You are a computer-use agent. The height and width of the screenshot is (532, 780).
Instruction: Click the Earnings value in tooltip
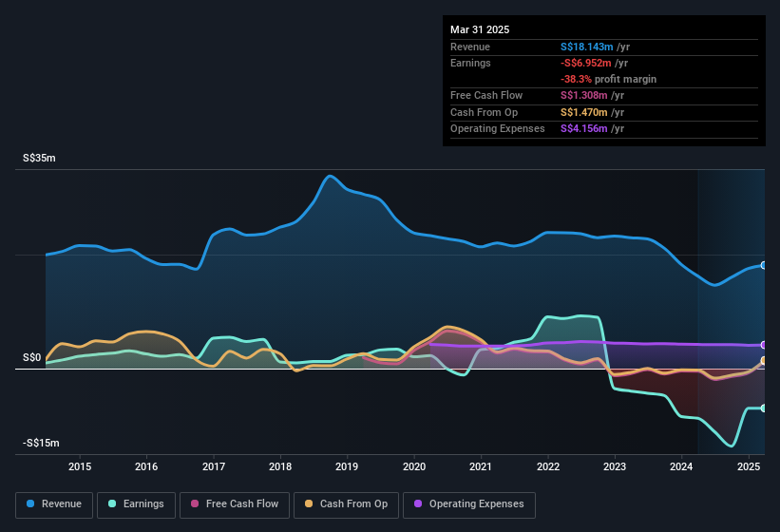[x=585, y=63]
